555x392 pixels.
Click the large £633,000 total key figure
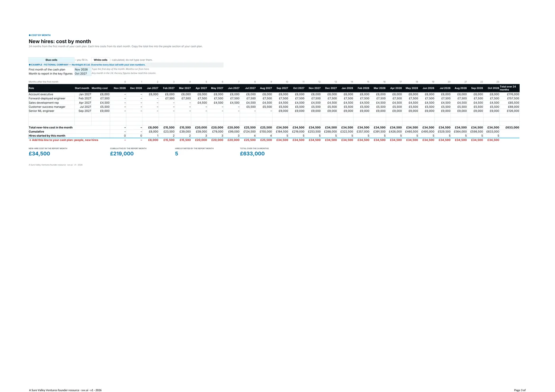[x=252, y=154]
